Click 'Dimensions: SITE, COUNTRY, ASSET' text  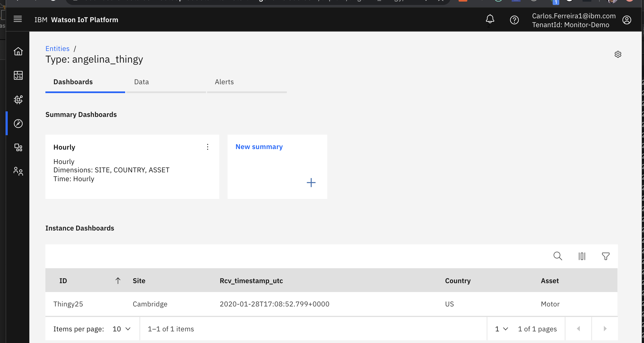point(111,170)
